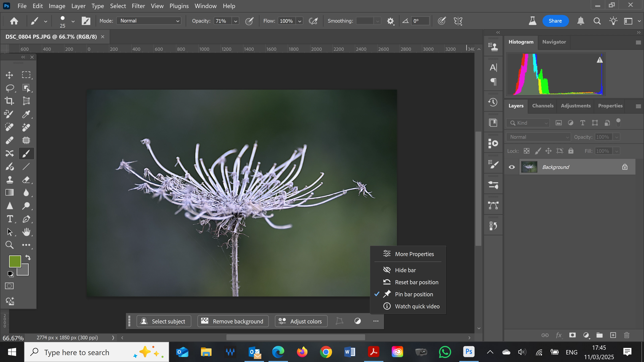Activate the Hand tool
This screenshot has height=362, width=644.
tap(26, 232)
